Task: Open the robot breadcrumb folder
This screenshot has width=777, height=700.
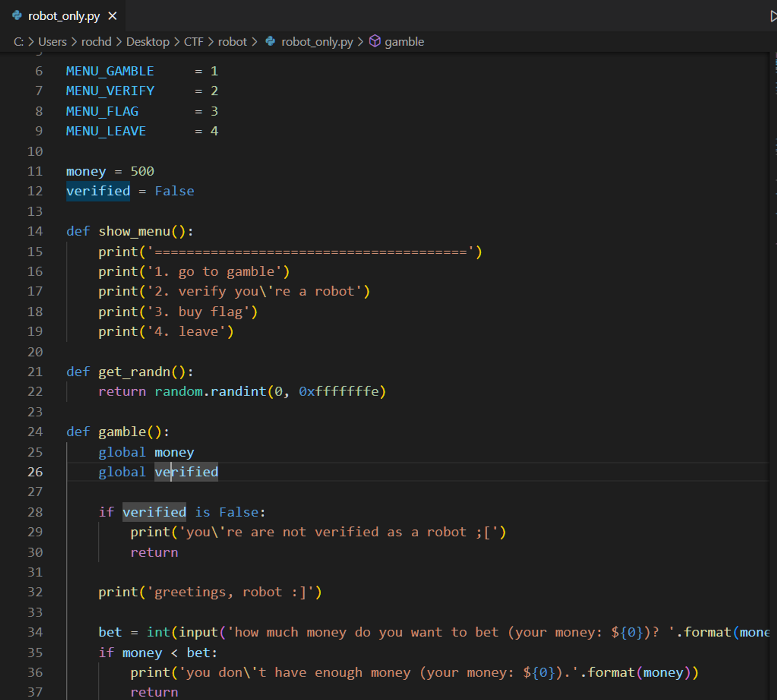Action: coord(232,42)
